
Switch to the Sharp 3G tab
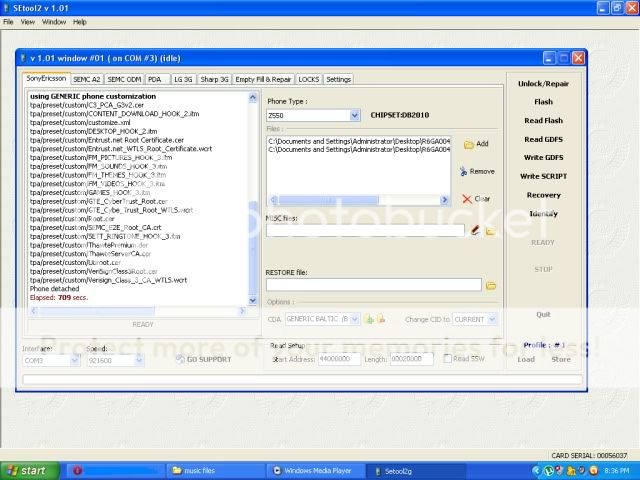tap(214, 79)
